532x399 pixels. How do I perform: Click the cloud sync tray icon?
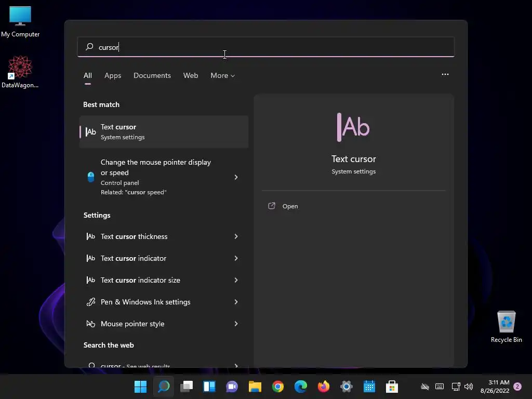tap(425, 387)
